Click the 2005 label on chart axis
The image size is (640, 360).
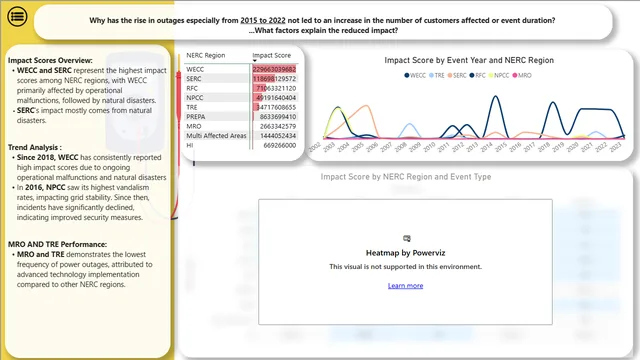tap(358, 147)
